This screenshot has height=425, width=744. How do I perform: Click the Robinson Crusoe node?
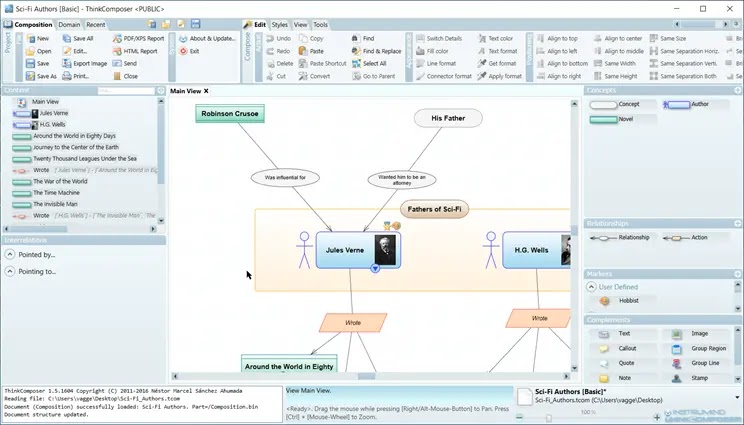[x=230, y=114]
